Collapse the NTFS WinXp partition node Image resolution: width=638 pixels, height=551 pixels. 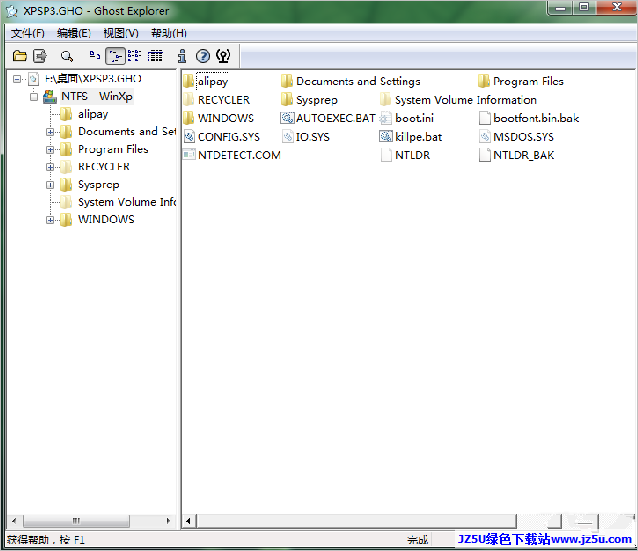click(x=34, y=97)
